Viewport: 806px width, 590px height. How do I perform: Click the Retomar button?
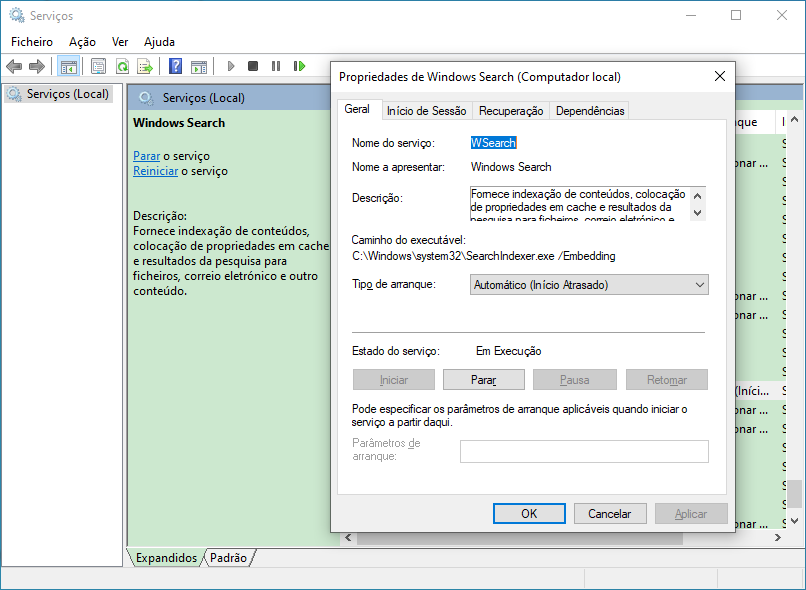[x=667, y=380]
